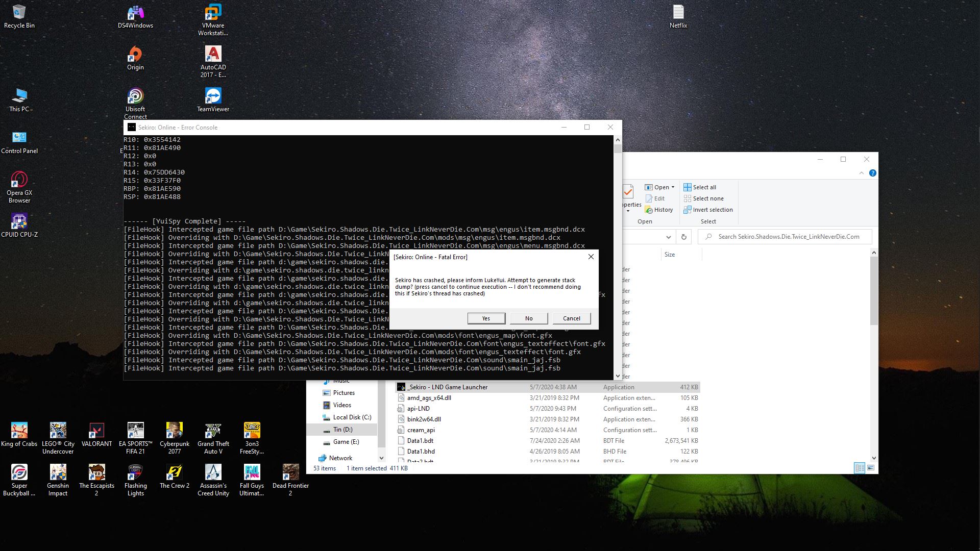The image size is (980, 551).
Task: Click Yes to generate stack dump
Action: pos(486,317)
